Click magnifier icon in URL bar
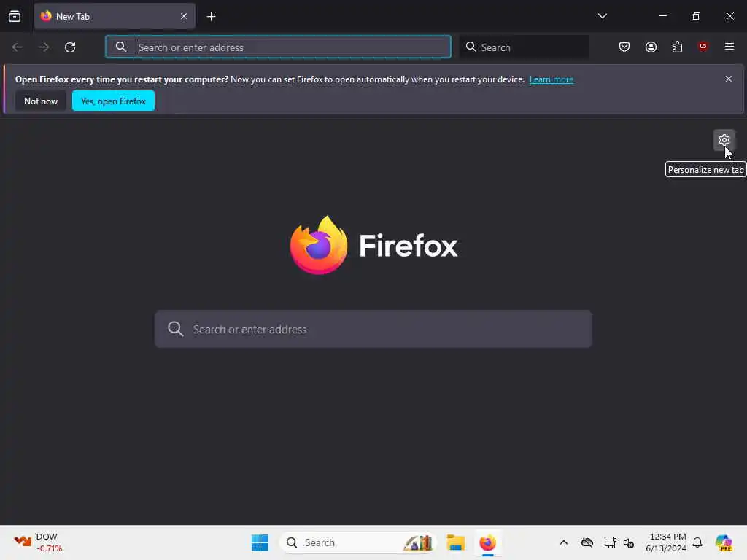 121,47
